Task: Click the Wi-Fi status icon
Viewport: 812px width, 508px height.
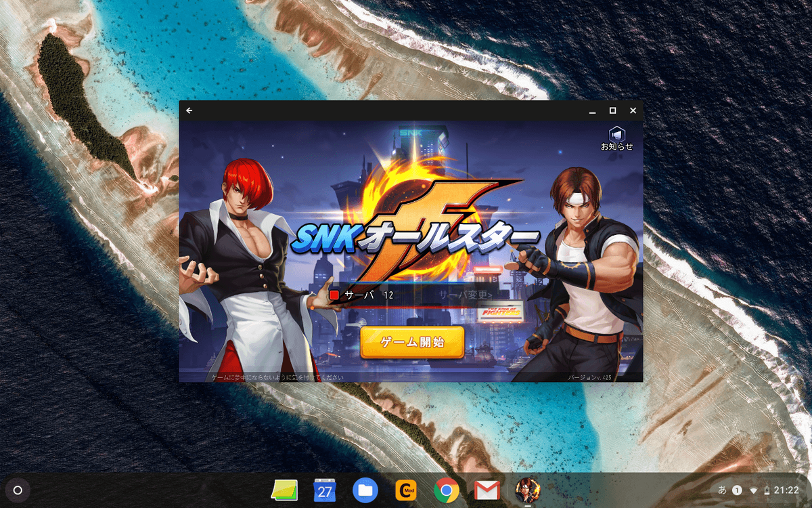Action: pyautogui.click(x=754, y=490)
